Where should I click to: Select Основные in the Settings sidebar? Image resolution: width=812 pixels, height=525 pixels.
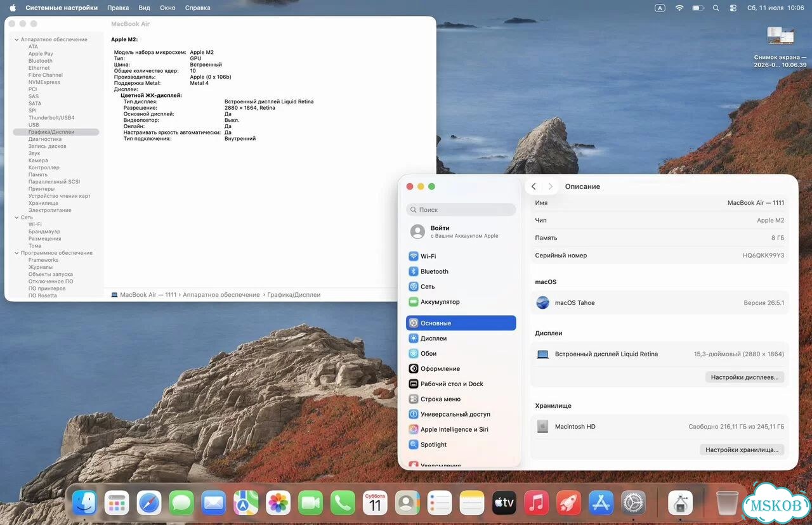click(461, 323)
